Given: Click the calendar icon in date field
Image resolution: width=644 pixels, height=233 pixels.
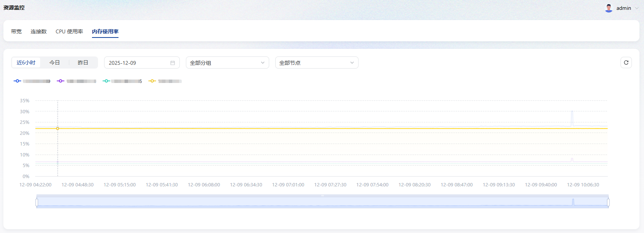Looking at the screenshot, I should tap(173, 63).
